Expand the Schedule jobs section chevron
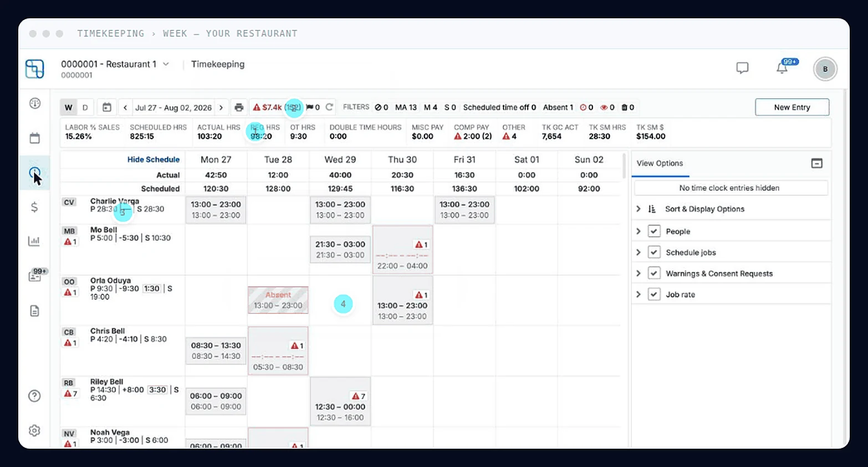868x467 pixels. click(638, 252)
